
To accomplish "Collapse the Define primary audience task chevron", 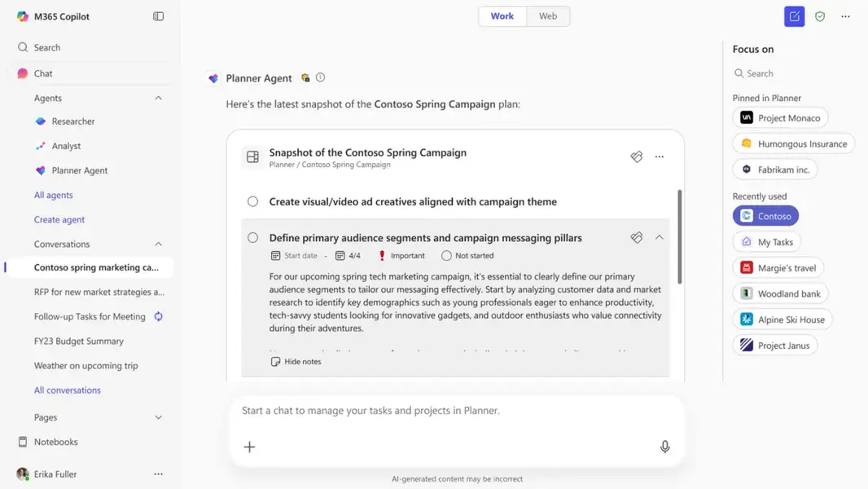I will [x=660, y=238].
